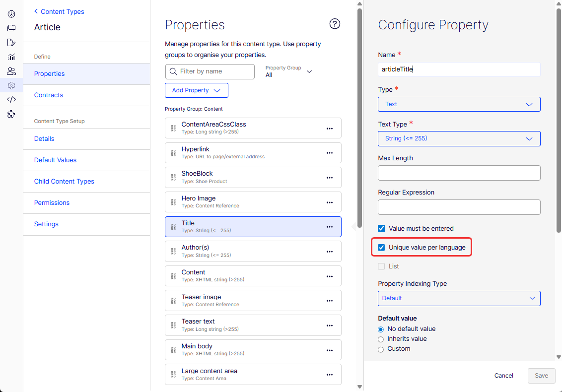
Task: Open the puzzle piece add-ons icon
Action: 11,114
